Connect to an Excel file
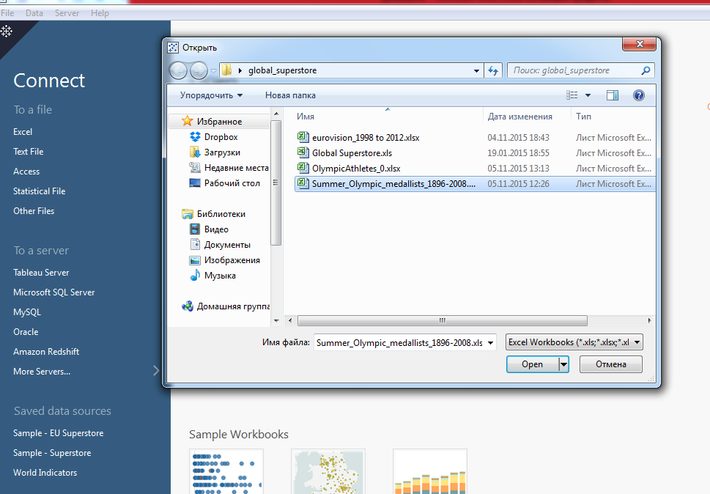Screen dimensions: 710x494 pos(23,132)
